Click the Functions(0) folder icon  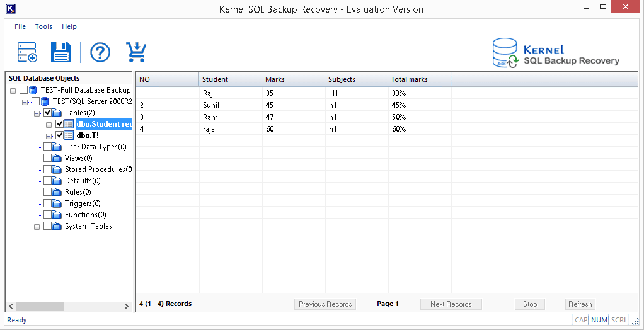57,215
